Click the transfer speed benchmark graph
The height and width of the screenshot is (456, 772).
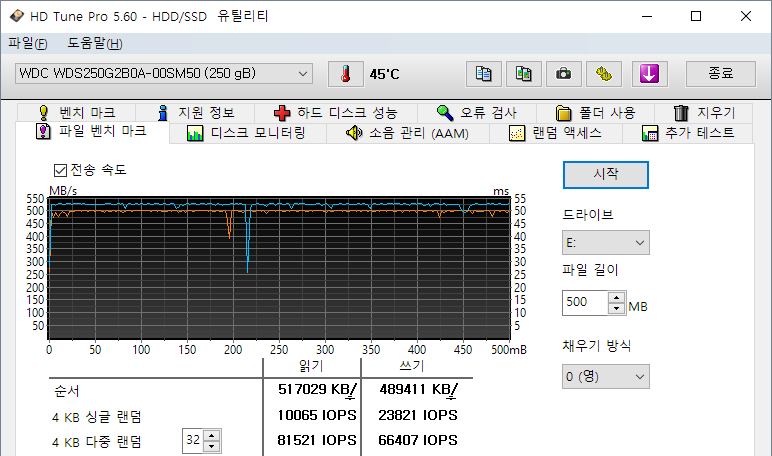279,268
